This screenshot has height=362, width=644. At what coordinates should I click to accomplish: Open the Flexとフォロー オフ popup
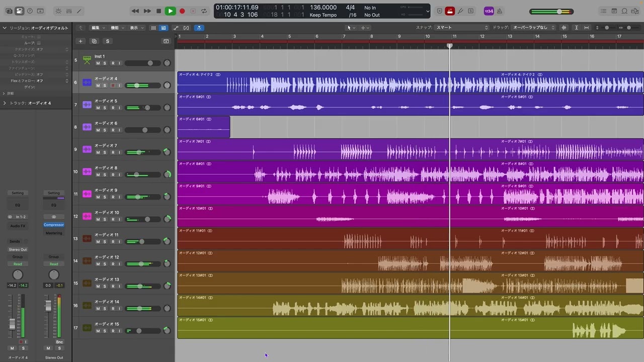(x=52, y=80)
